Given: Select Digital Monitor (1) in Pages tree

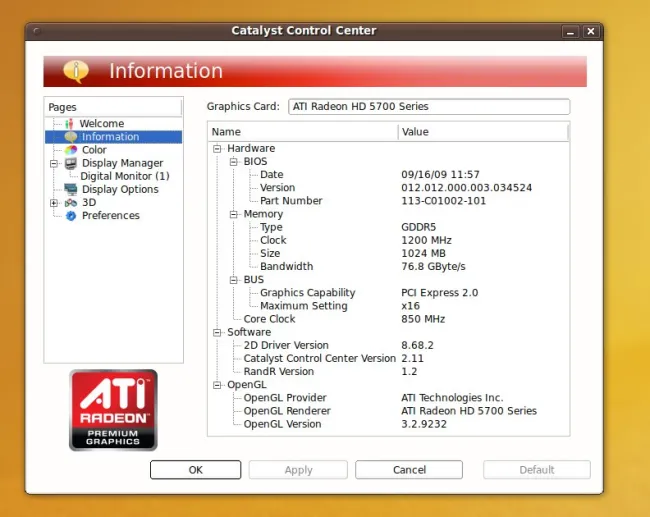Looking at the screenshot, I should [x=124, y=176].
